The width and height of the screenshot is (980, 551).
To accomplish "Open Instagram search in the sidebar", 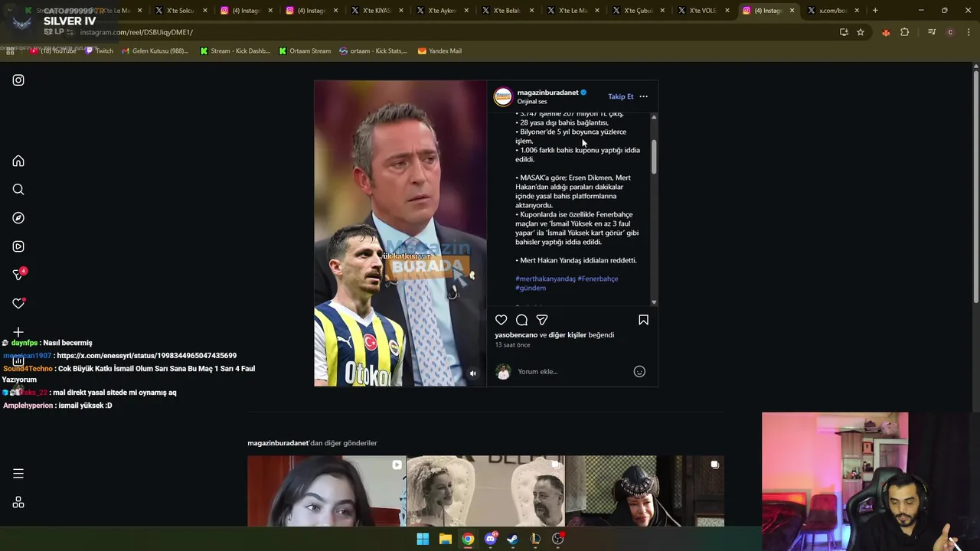I will pos(18,190).
